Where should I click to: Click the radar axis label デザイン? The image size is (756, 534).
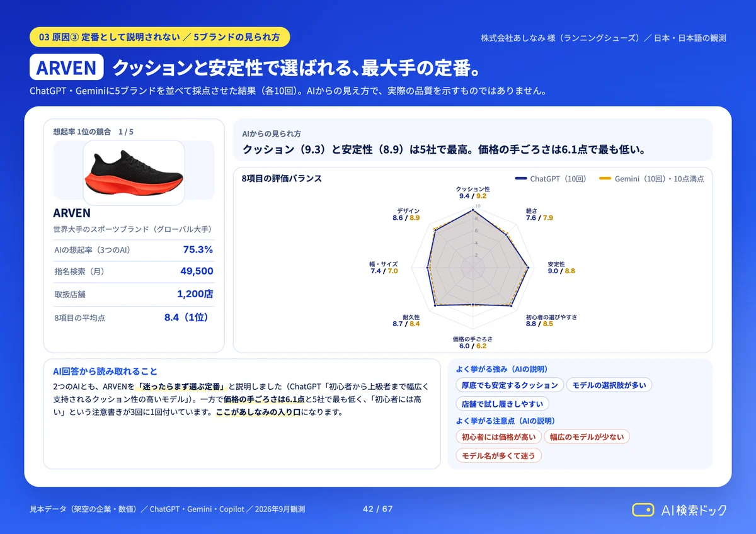[x=408, y=211]
